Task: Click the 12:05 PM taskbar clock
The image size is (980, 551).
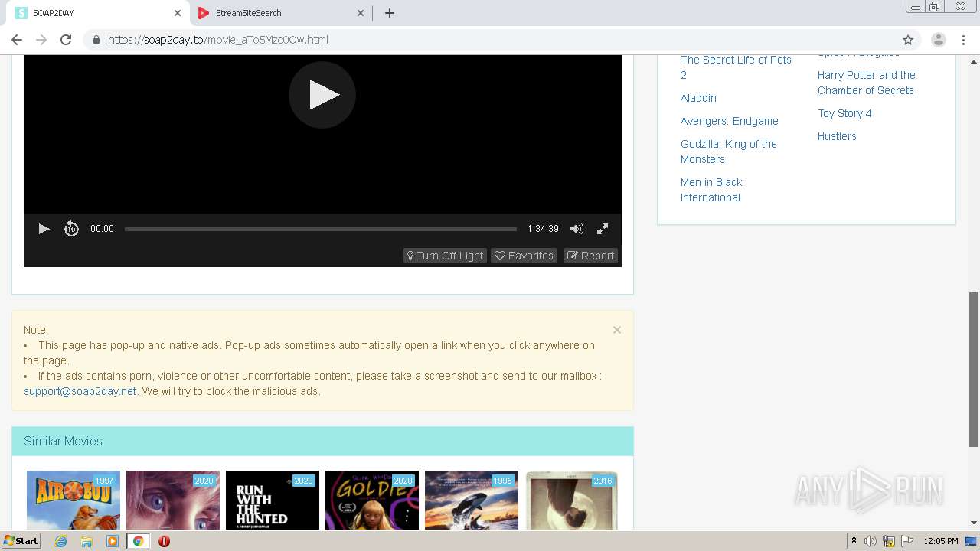Action: click(x=941, y=541)
